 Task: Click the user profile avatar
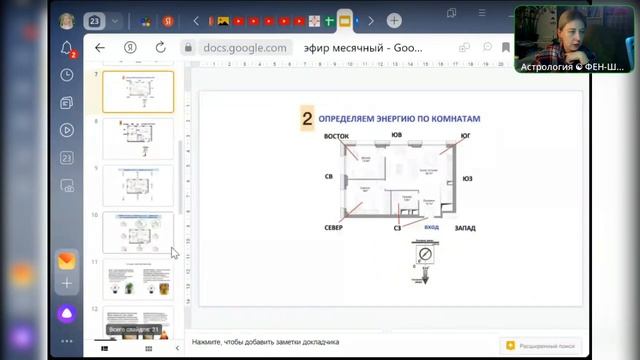[x=67, y=21]
